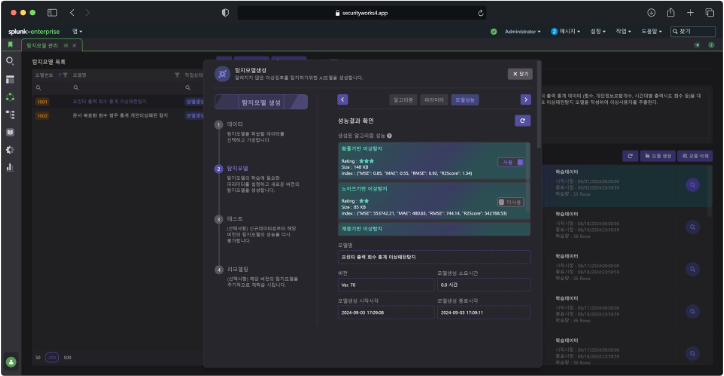Click the 버전 input field
This screenshot has width=724, height=376.
coord(386,285)
